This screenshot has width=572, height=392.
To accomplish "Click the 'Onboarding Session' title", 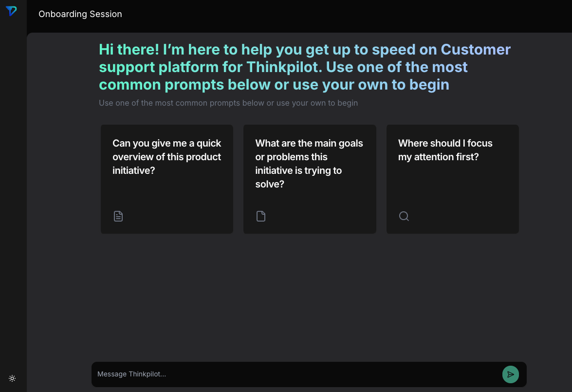I will (x=80, y=14).
